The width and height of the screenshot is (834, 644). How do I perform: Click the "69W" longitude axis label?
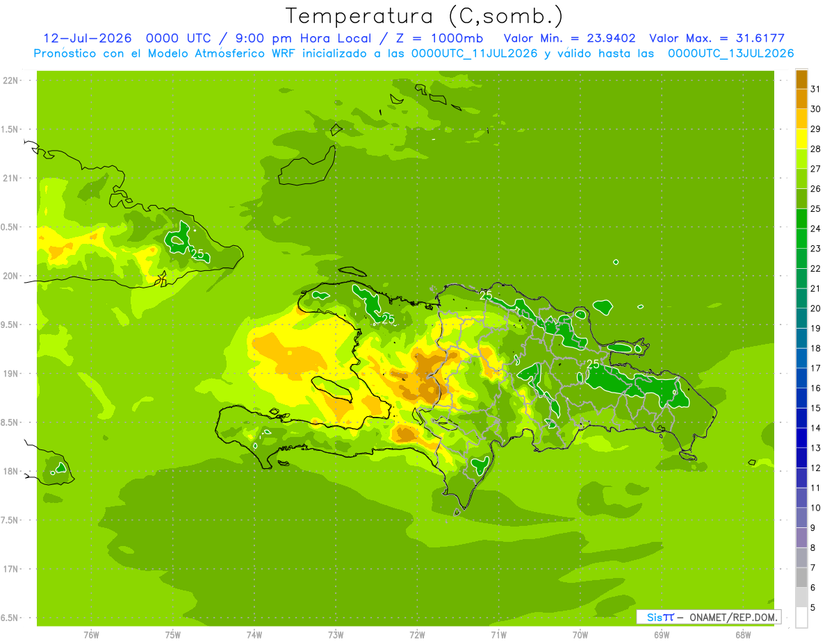click(661, 635)
